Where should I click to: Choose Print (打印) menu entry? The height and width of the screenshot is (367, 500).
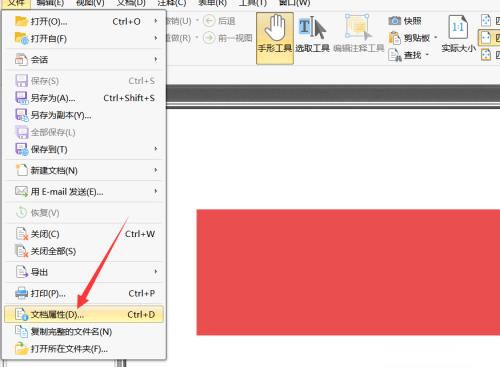84,293
